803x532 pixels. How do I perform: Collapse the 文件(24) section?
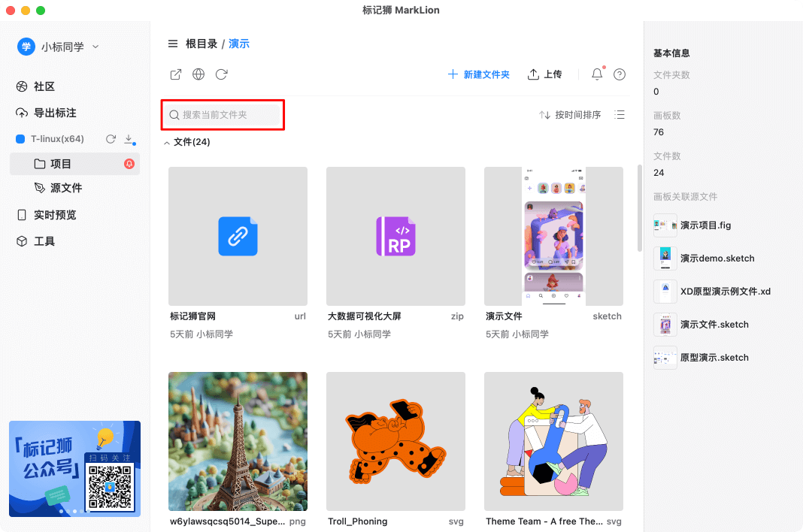click(166, 142)
